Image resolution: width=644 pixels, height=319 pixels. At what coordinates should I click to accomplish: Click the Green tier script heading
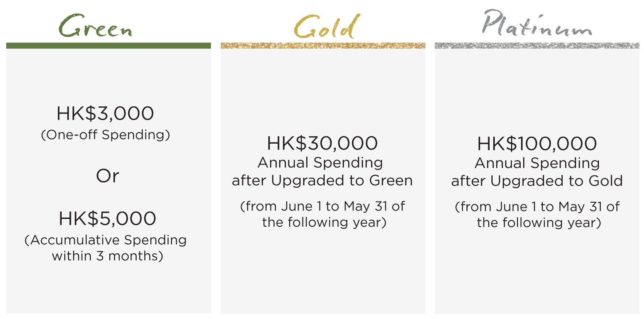96,25
